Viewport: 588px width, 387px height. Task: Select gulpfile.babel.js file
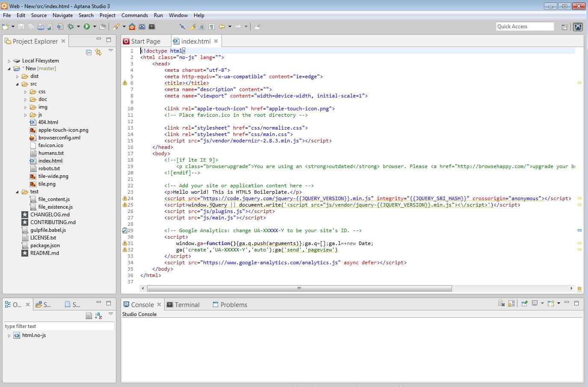pyautogui.click(x=48, y=230)
